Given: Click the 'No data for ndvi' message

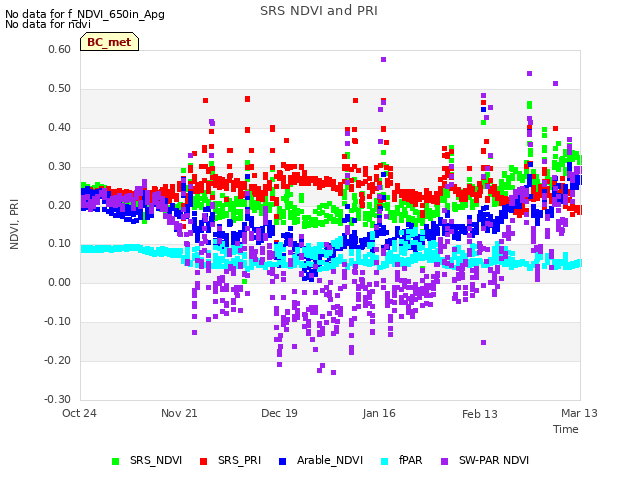Looking at the screenshot, I should [48, 24].
